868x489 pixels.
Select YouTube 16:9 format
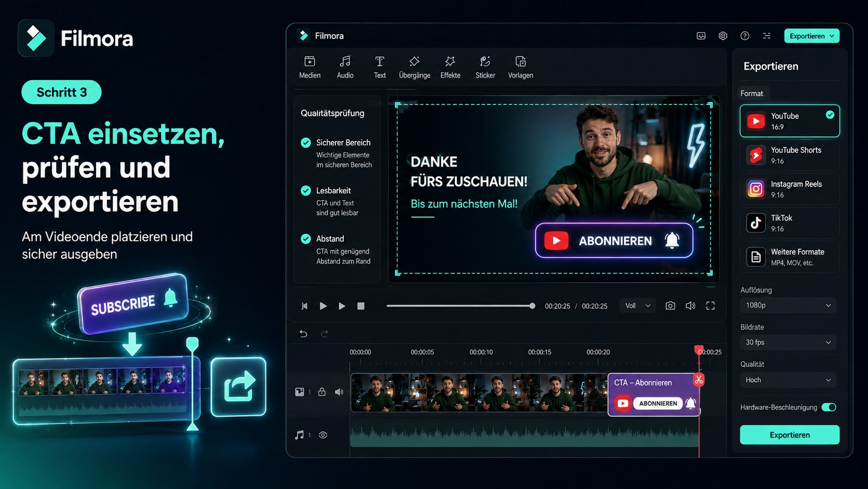point(790,121)
